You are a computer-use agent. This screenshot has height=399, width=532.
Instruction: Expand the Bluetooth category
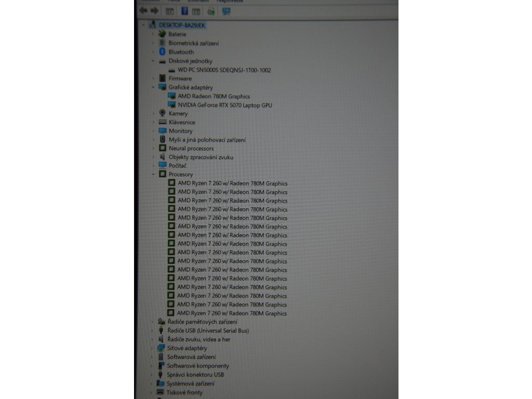153,52
